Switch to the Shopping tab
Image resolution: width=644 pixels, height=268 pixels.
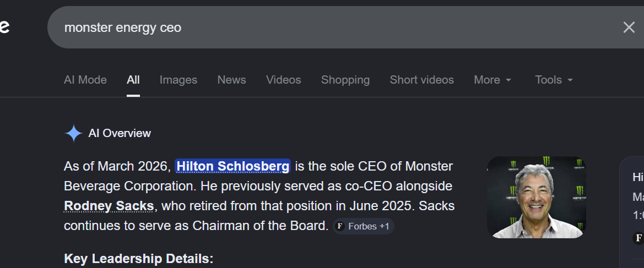345,80
